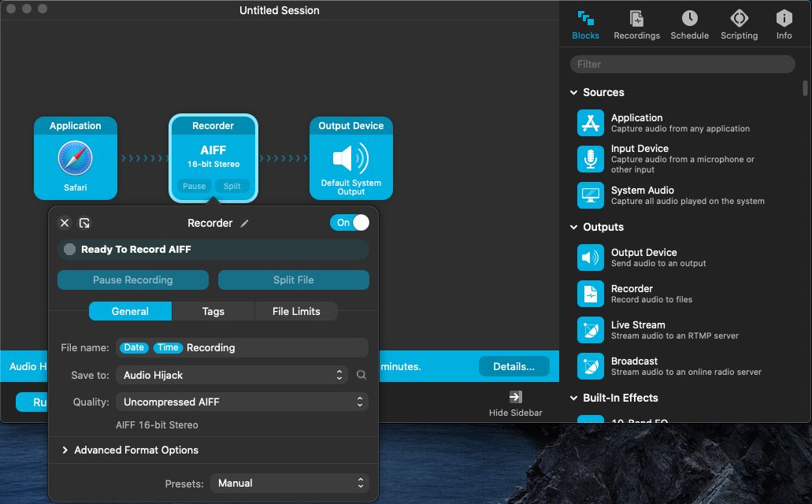Click the file name field's Recording text
Screen dimensions: 812x504
click(x=211, y=347)
